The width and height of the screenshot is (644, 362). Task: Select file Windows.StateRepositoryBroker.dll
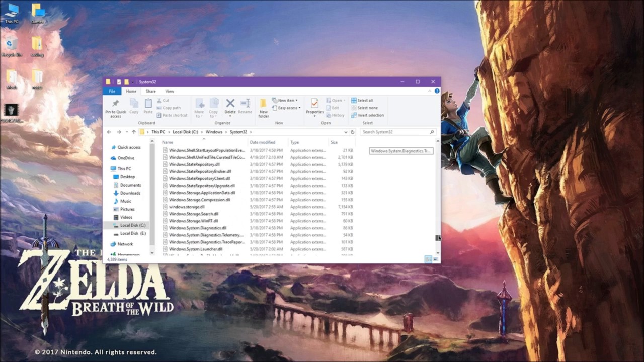(x=200, y=171)
